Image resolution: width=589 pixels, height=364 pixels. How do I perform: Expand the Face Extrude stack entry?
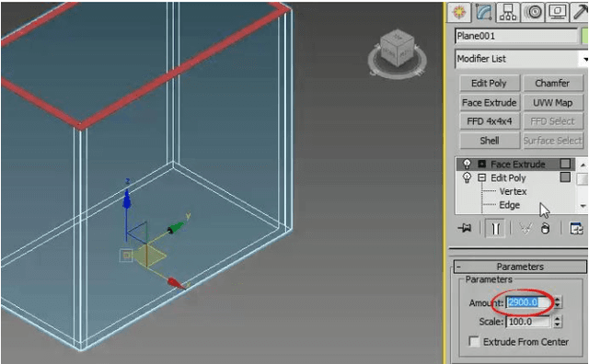click(x=482, y=164)
